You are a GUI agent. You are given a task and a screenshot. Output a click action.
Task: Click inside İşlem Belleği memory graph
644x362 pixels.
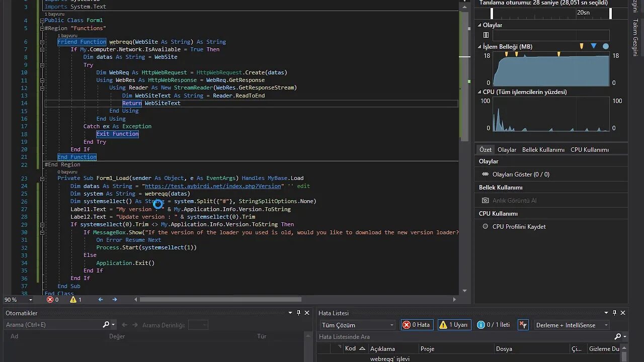[x=551, y=69]
